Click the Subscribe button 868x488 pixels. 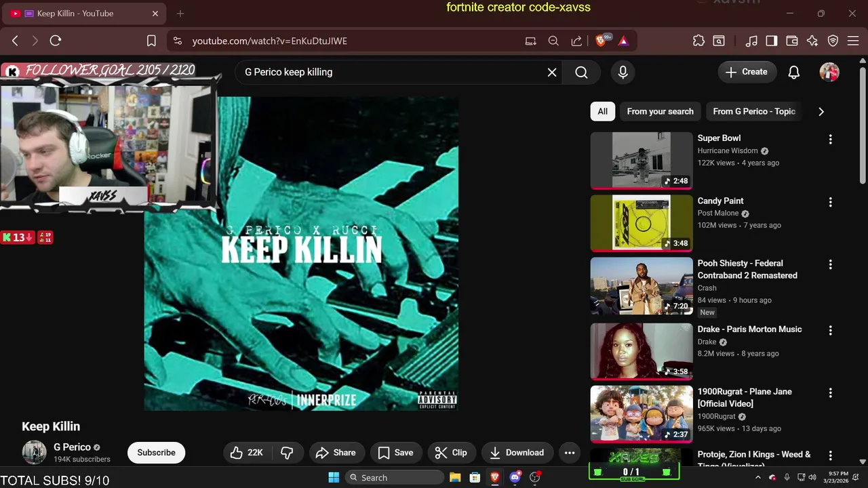tap(156, 453)
